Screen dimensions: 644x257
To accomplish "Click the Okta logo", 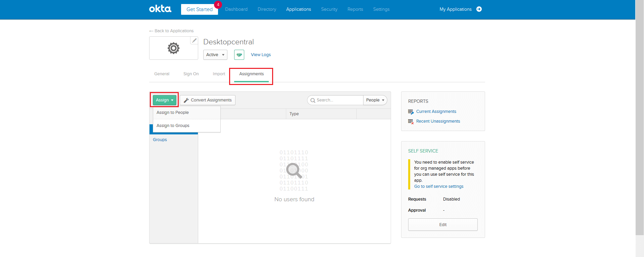I will pyautogui.click(x=160, y=9).
